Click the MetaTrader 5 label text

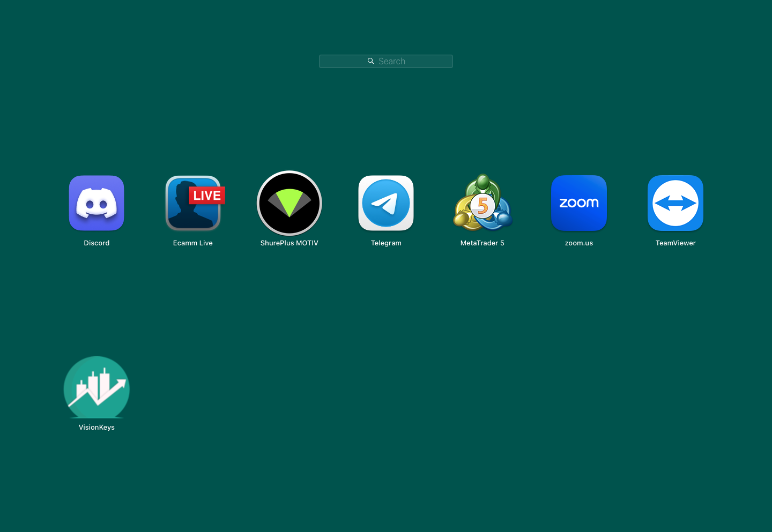pyautogui.click(x=482, y=243)
